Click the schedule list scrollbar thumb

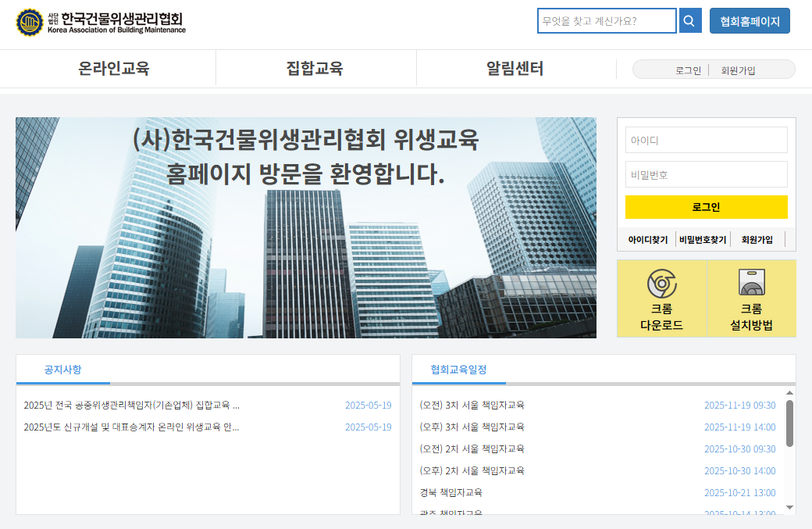point(789,423)
